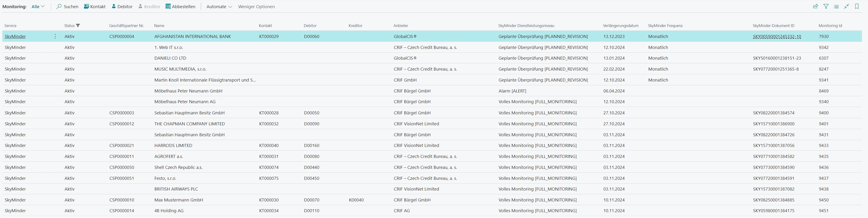868x218 pixels.
Task: Select the highlighted AFGHANISTAN INTERNATIONAL BANK row
Action: pos(192,36)
